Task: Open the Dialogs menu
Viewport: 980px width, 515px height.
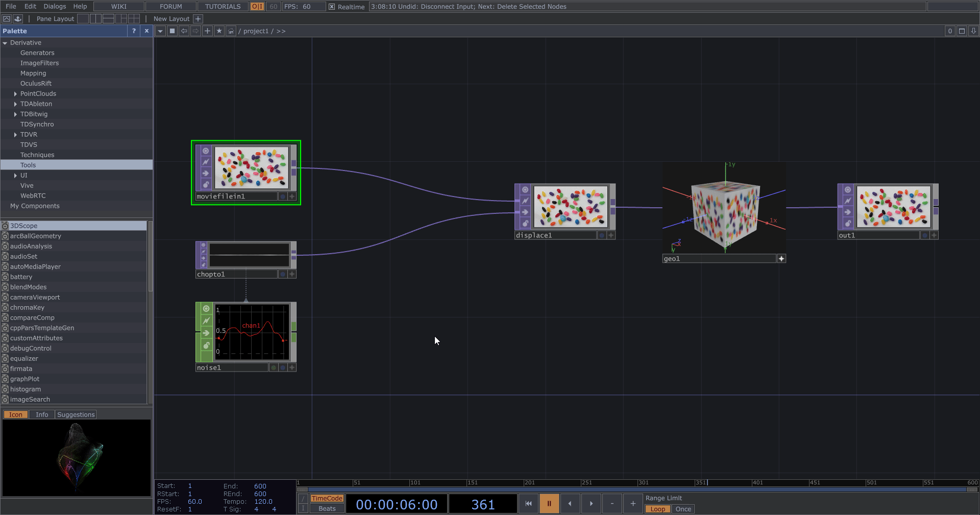Action: tap(55, 7)
